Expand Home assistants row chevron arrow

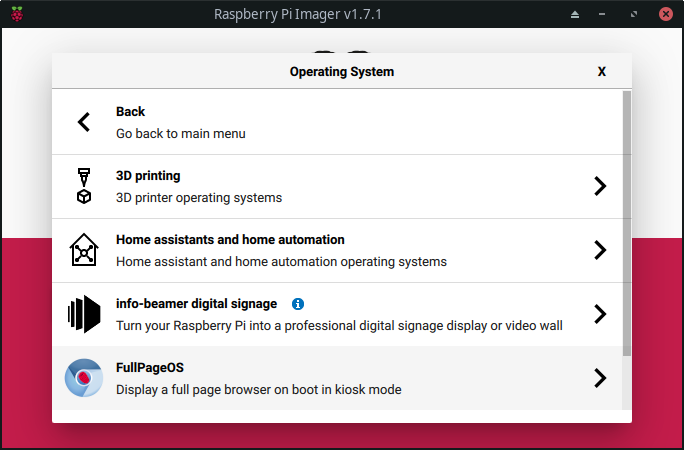click(x=600, y=250)
